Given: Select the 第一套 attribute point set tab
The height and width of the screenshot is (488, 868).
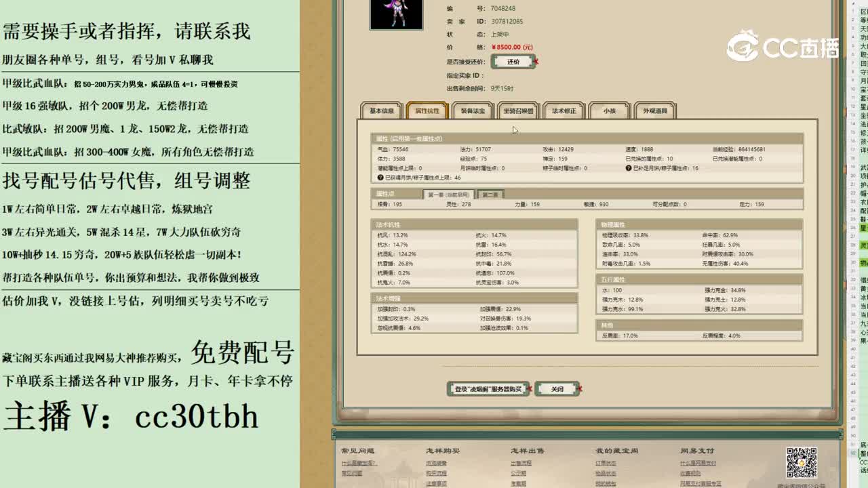Looking at the screenshot, I should (450, 195).
